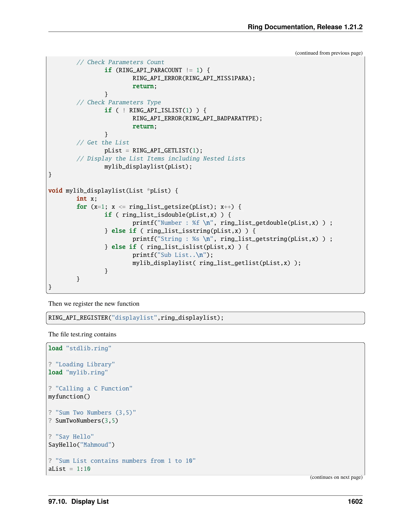The height and width of the screenshot is (532, 411).
Task: Click the RING_API_BADPARATYPE error line
Action: tap(197, 118)
